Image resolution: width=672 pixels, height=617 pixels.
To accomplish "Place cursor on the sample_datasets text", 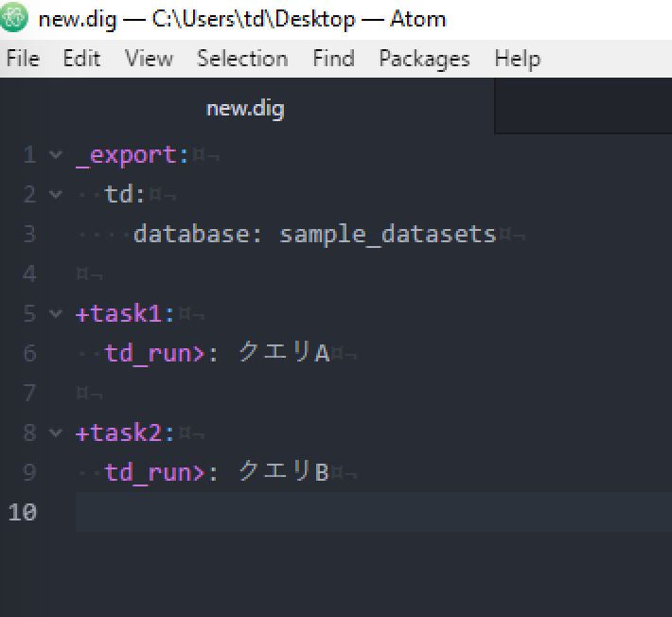I will tap(387, 235).
